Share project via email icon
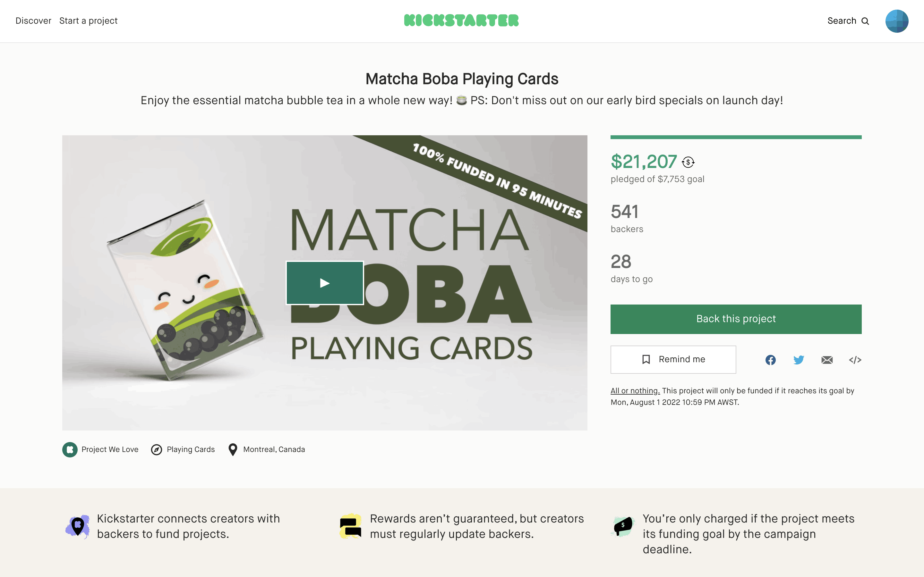The height and width of the screenshot is (577, 924). click(827, 360)
